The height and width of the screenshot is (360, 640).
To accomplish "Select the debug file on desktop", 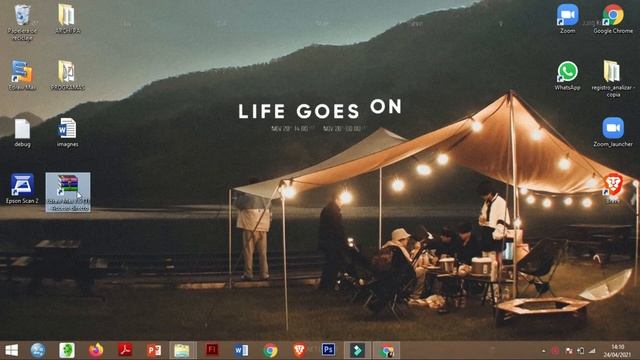I will point(22,132).
